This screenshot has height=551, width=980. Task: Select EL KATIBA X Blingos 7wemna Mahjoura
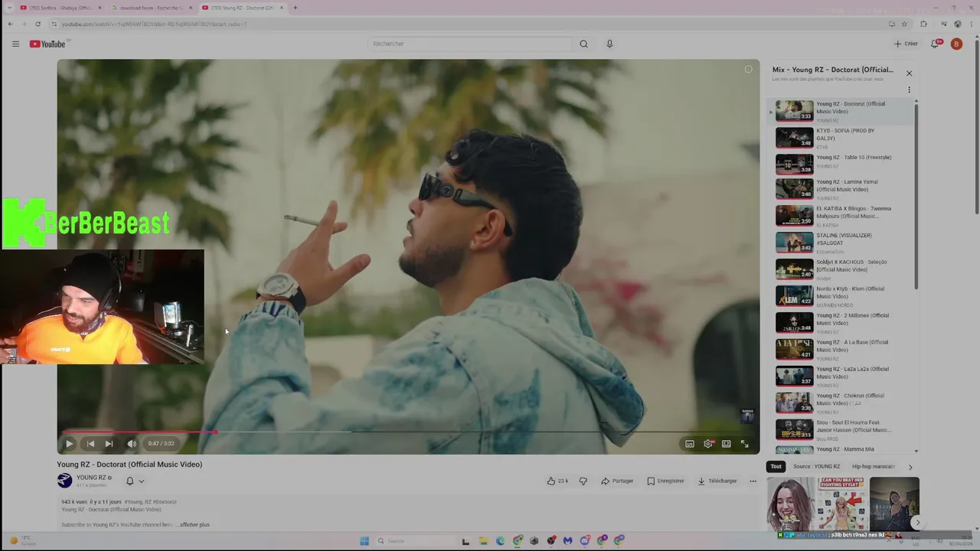[841, 216]
